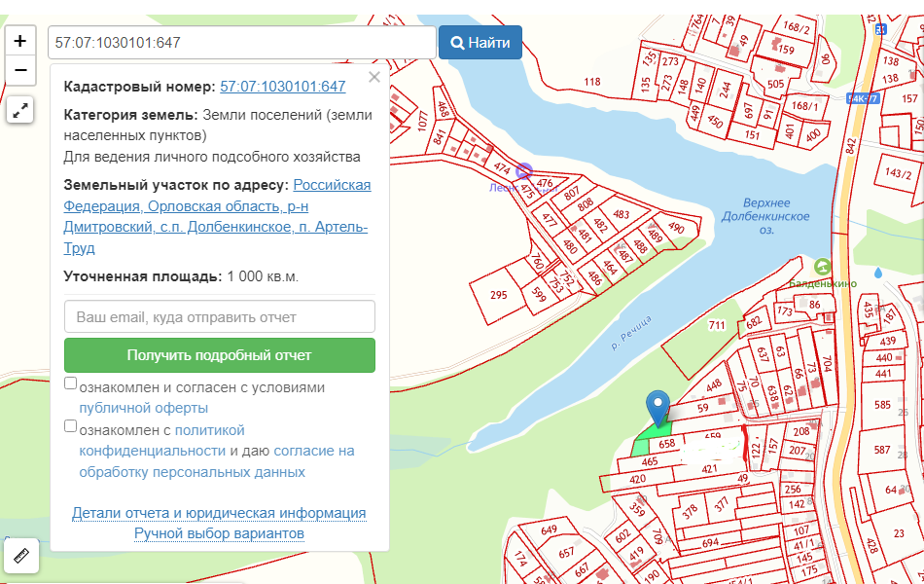
Task: Click the email input for the report
Action: click(220, 316)
